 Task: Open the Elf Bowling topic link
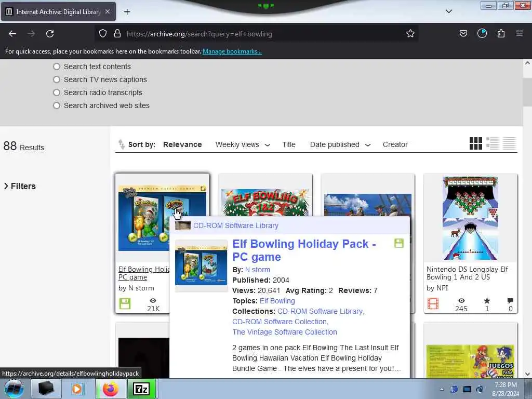(x=277, y=301)
